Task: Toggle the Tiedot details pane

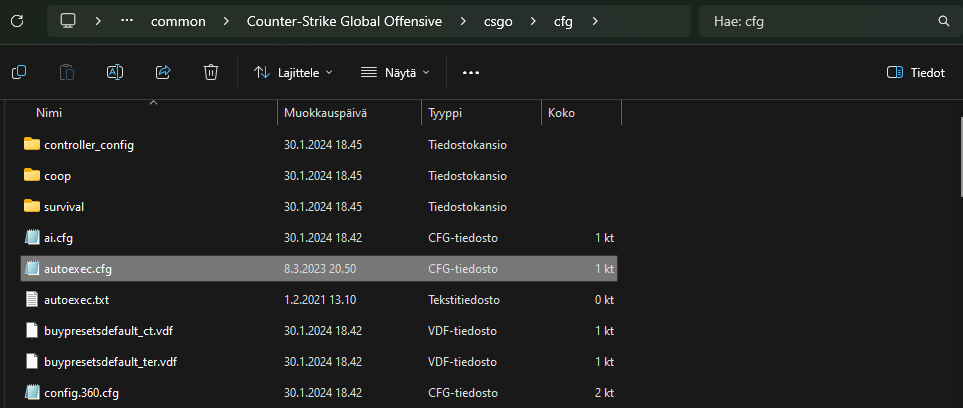Action: click(916, 73)
